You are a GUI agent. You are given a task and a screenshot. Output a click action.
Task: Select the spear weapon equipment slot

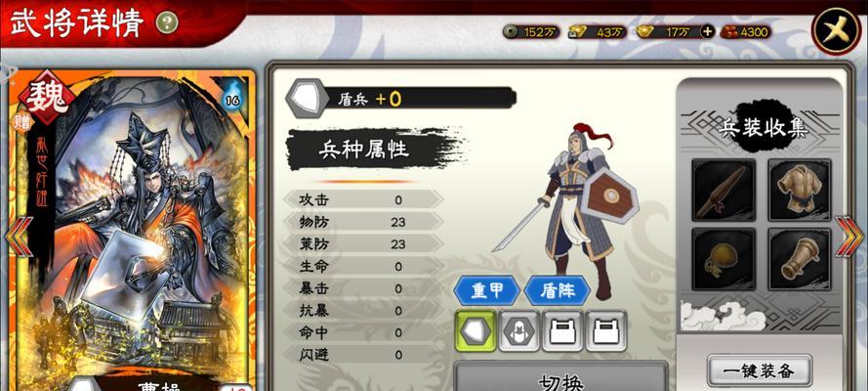click(x=723, y=190)
